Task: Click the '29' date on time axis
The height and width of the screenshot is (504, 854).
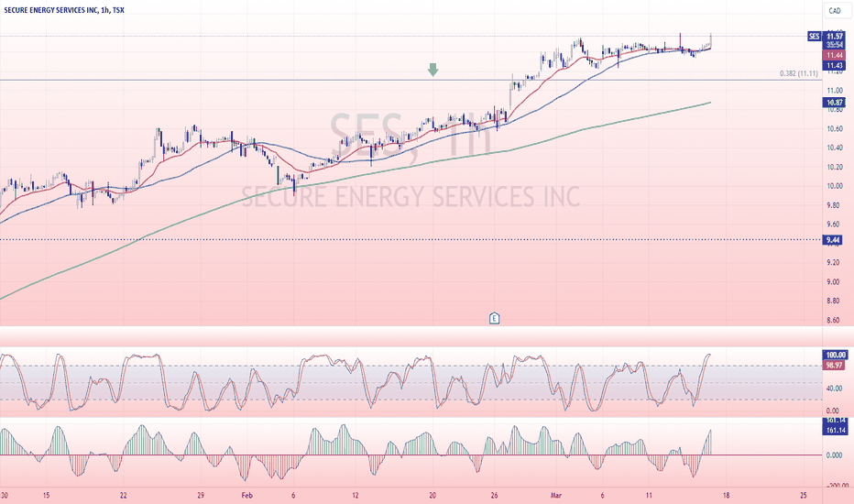Action: tap(201, 495)
